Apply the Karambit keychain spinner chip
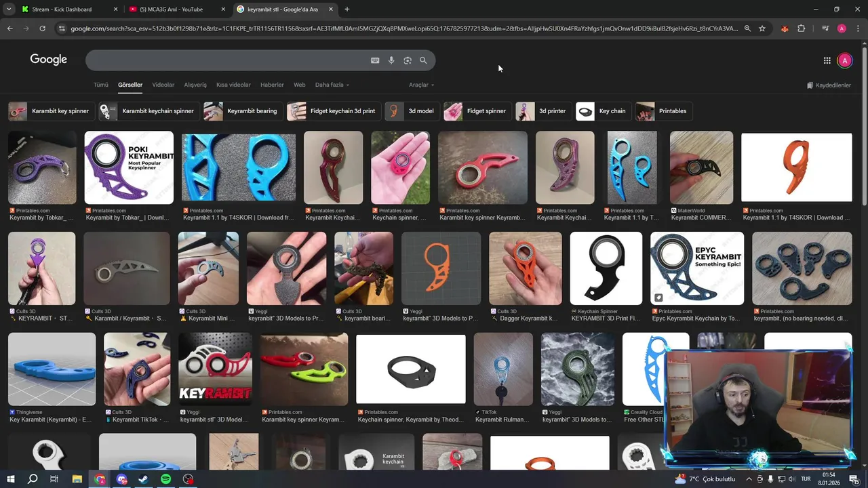The width and height of the screenshot is (868, 488). pyautogui.click(x=149, y=111)
